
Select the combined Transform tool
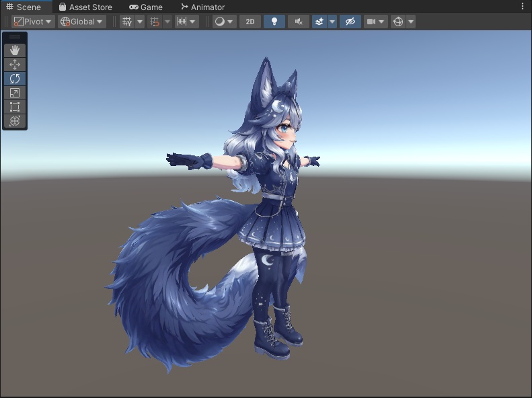coord(15,121)
